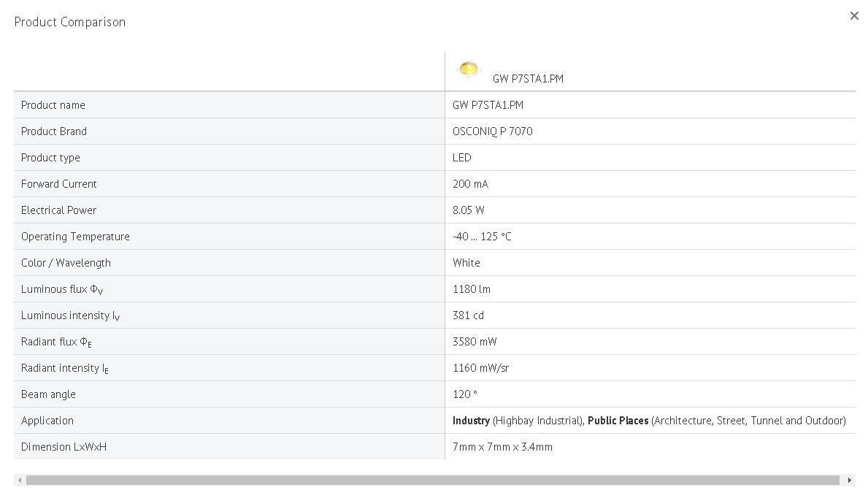Select the 'Forward Current' row label
The width and height of the screenshot is (868, 501).
click(x=58, y=184)
